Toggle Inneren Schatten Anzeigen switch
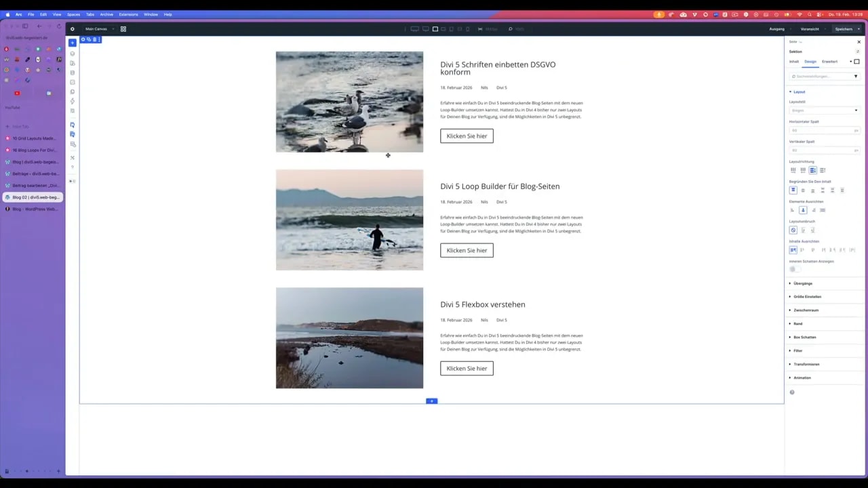The image size is (868, 488). 793,269
